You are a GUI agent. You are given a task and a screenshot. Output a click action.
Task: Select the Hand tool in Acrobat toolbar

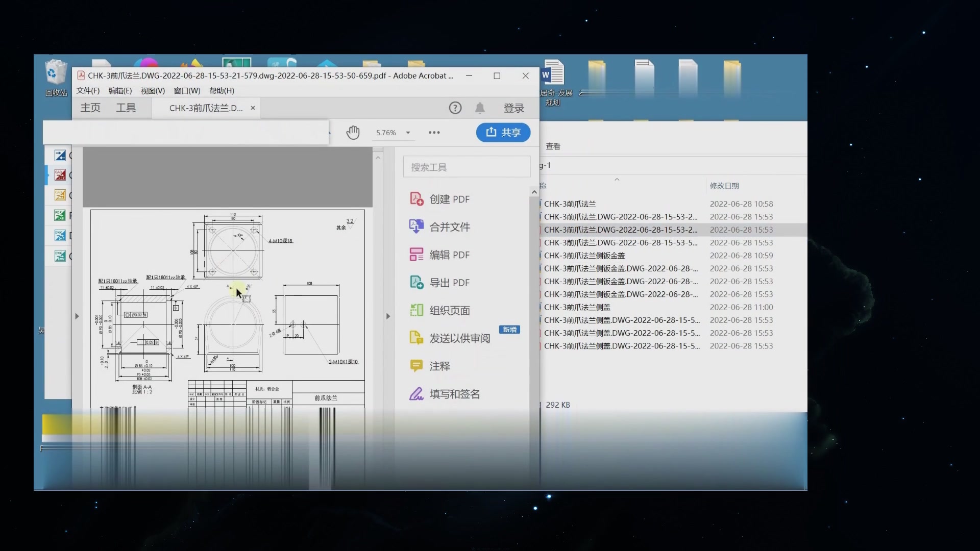[353, 132]
